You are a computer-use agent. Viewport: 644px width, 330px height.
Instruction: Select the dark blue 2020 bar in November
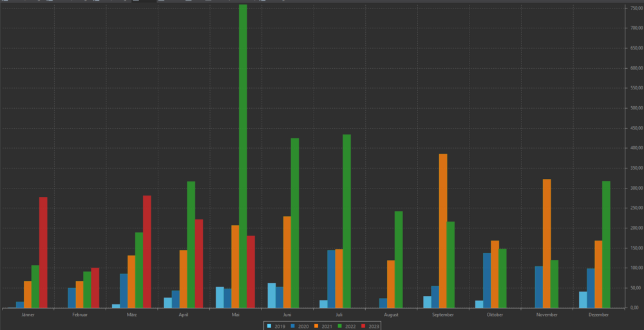coord(539,288)
